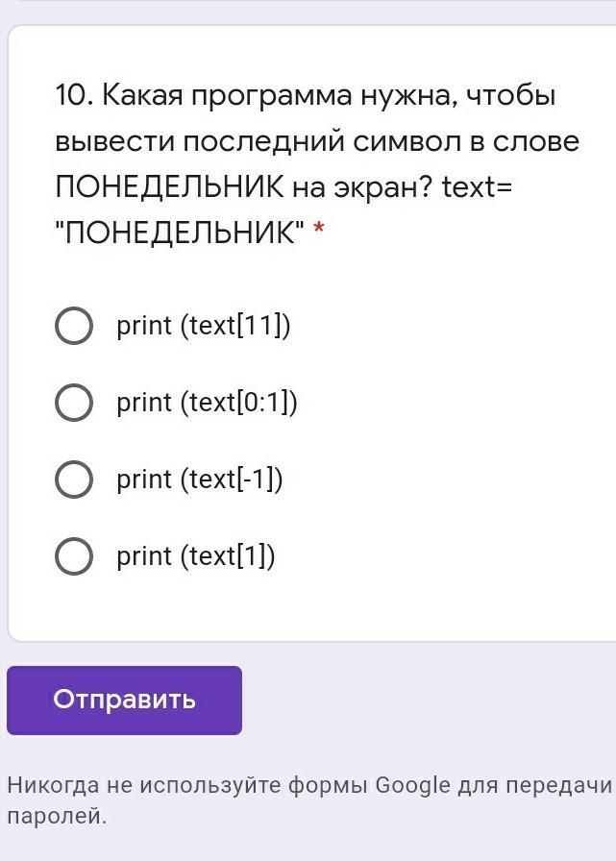The image size is (616, 861).
Task: Click the word "Google" in the footer
Action: click(x=411, y=785)
